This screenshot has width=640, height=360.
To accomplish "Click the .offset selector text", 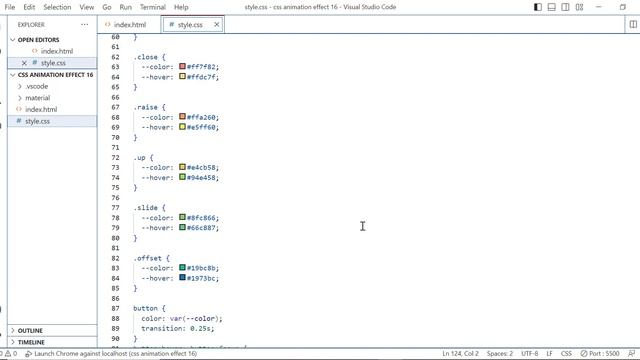I will coord(147,258).
